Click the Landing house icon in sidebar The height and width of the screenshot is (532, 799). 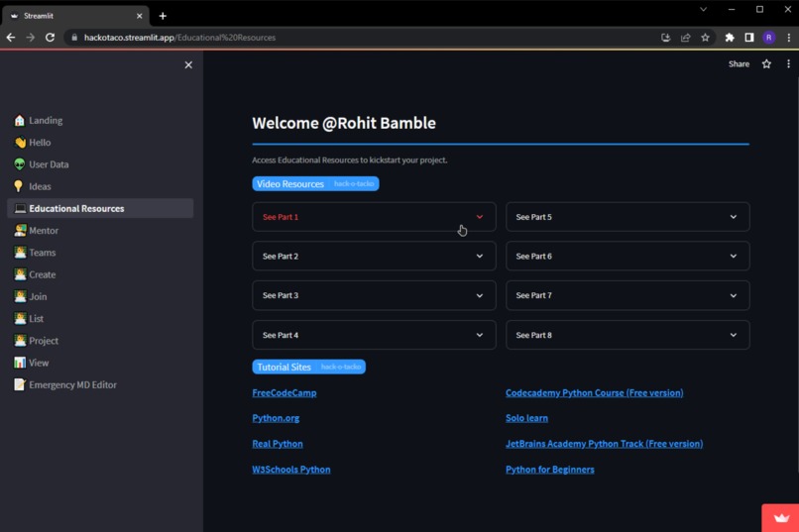pyautogui.click(x=20, y=120)
